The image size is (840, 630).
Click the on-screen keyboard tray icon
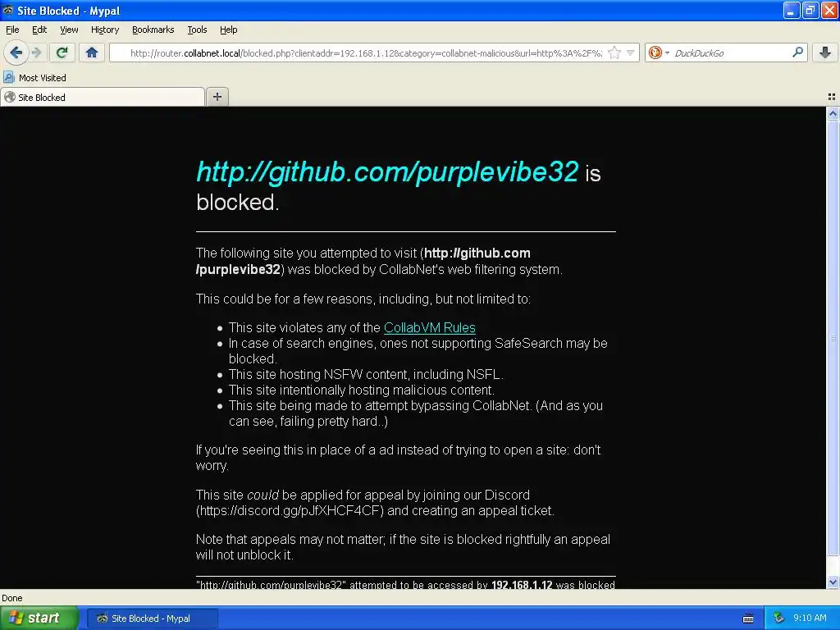(748, 619)
